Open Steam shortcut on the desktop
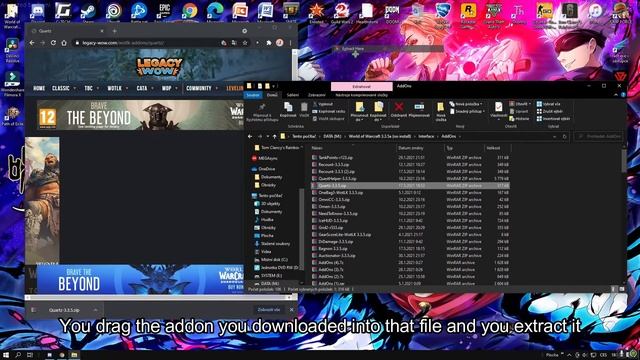 (x=88, y=12)
